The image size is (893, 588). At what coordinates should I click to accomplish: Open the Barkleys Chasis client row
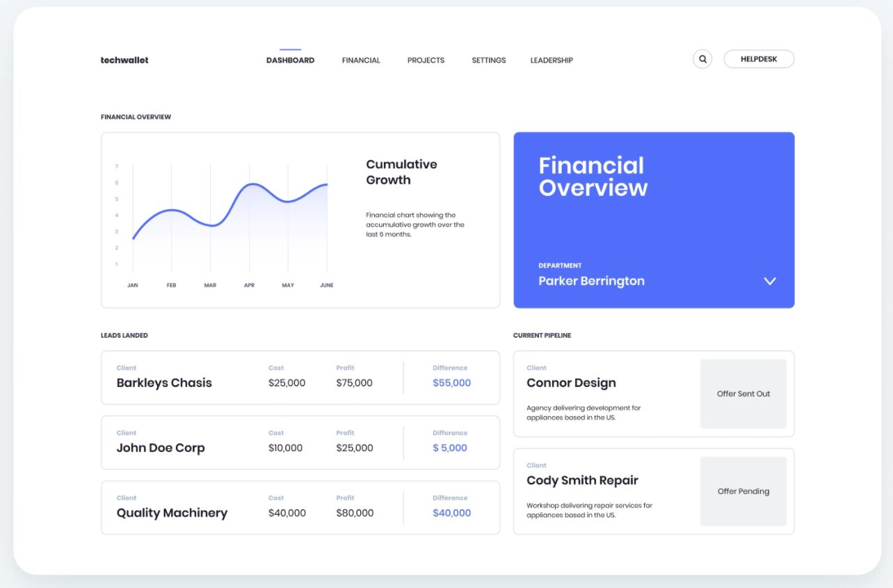(300, 377)
